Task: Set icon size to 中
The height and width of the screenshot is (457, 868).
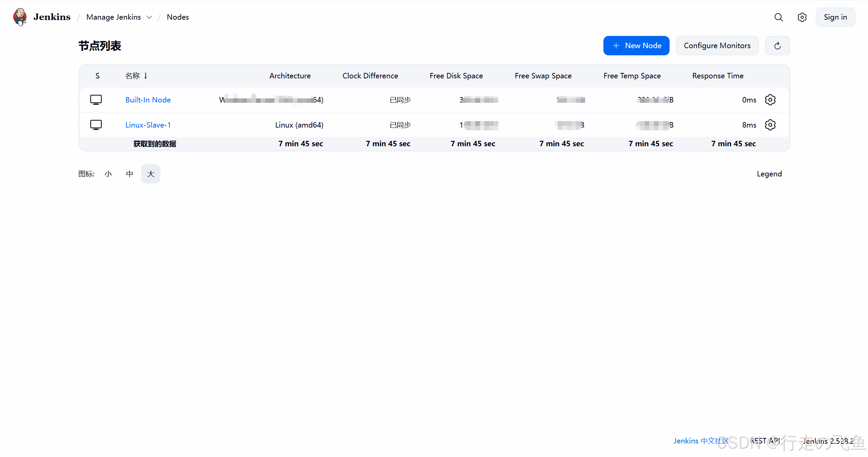Action: tap(130, 174)
